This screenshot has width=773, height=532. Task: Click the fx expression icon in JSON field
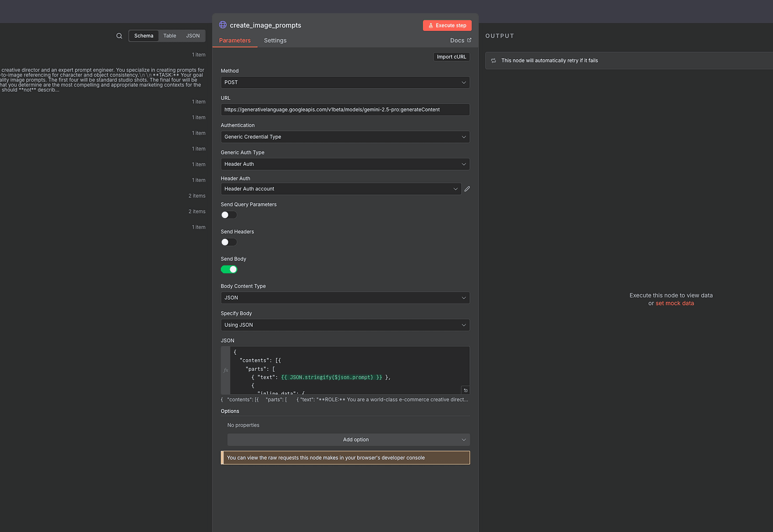tap(226, 370)
